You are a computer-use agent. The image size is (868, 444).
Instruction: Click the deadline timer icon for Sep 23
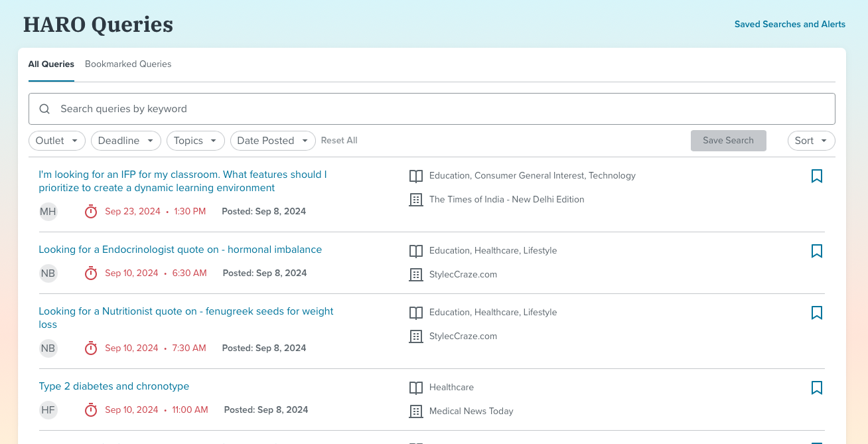click(x=91, y=212)
